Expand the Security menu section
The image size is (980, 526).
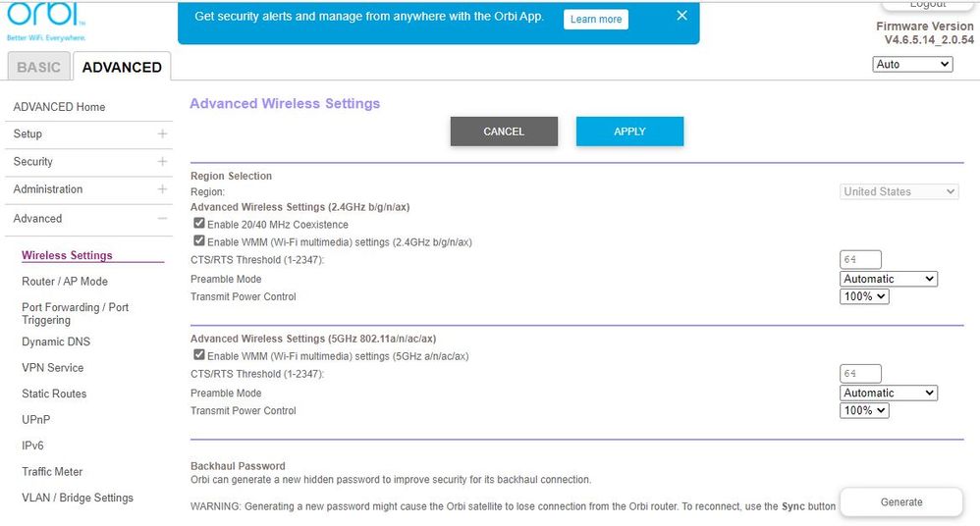coord(162,162)
